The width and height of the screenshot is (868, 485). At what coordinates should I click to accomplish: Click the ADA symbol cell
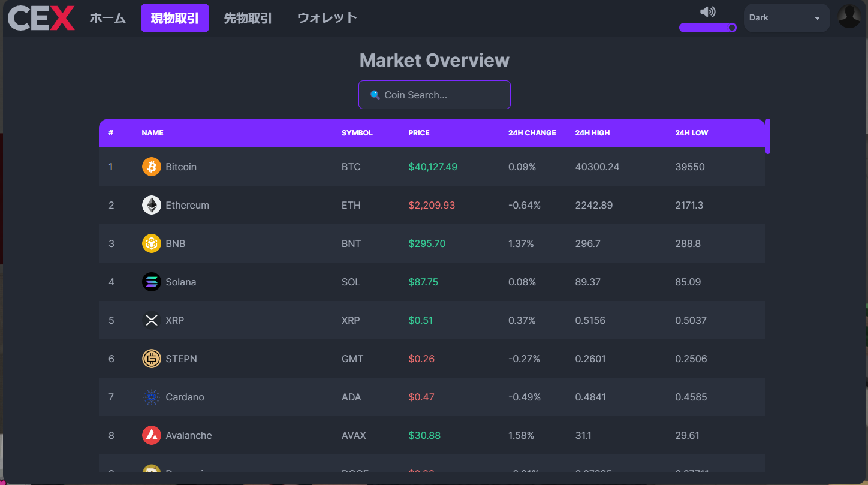(x=351, y=397)
